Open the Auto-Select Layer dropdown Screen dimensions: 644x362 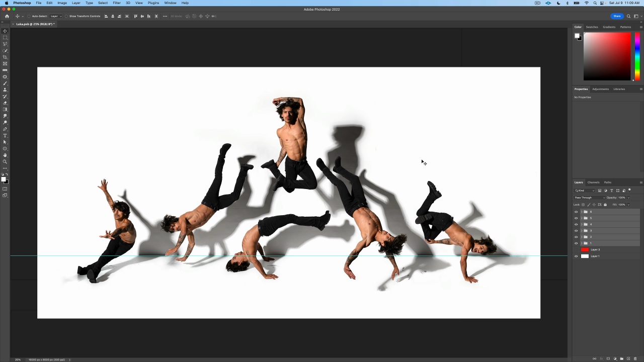click(56, 16)
